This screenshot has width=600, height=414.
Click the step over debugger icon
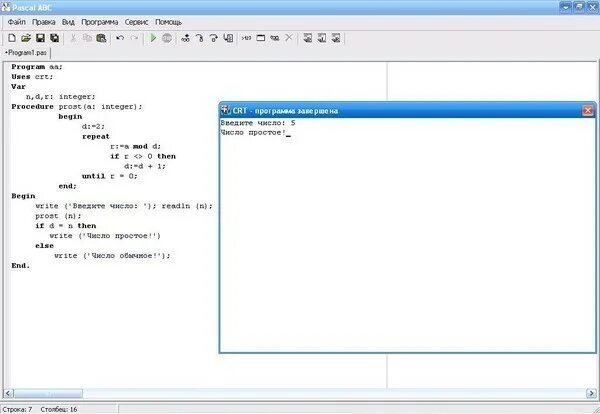(x=214, y=38)
